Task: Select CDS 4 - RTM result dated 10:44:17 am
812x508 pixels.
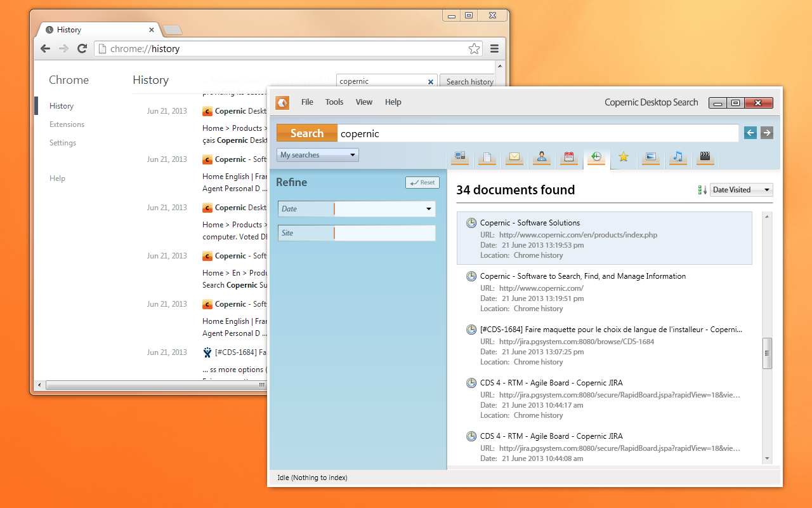Action: point(605,399)
